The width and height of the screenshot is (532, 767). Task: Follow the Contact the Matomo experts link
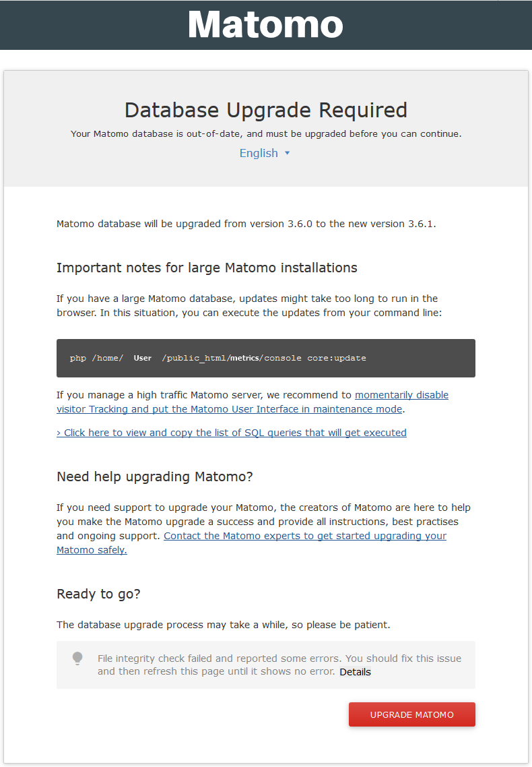pos(304,536)
